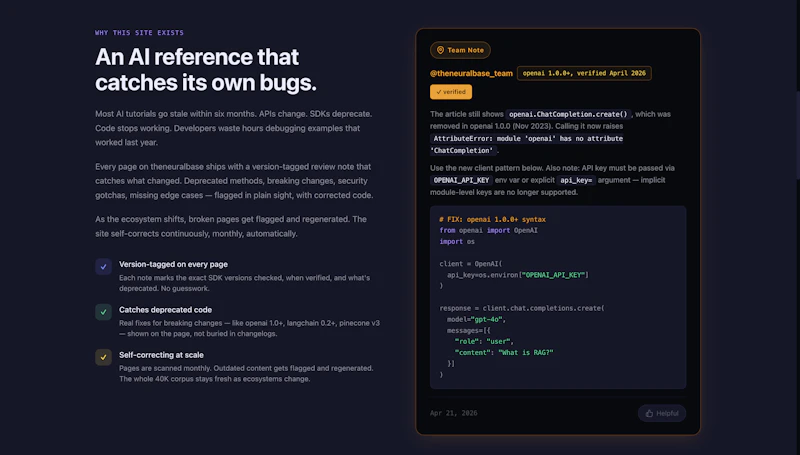Click the "What is RAG?" string in code
The image size is (800, 455).
point(526,352)
